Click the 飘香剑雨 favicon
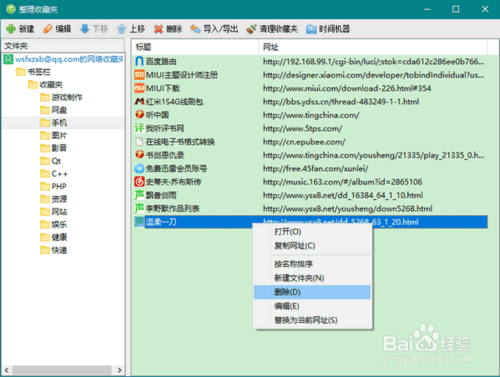This screenshot has width=500, height=377. (x=139, y=195)
